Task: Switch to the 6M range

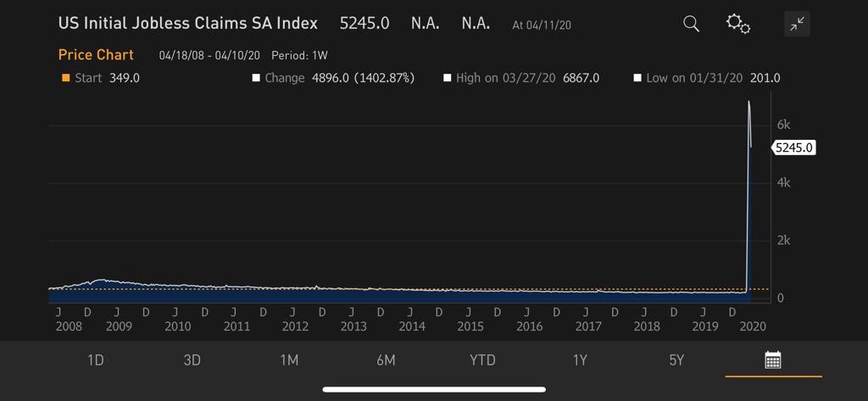Action: (386, 360)
